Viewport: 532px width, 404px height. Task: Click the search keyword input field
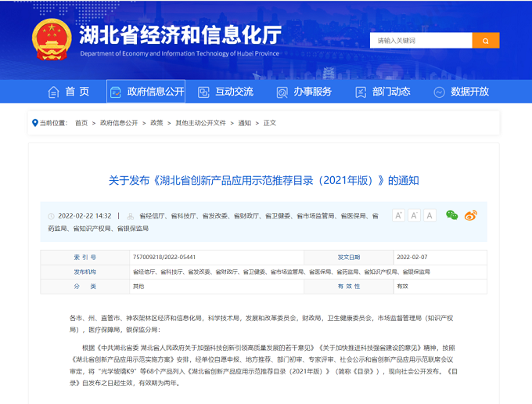pos(421,41)
